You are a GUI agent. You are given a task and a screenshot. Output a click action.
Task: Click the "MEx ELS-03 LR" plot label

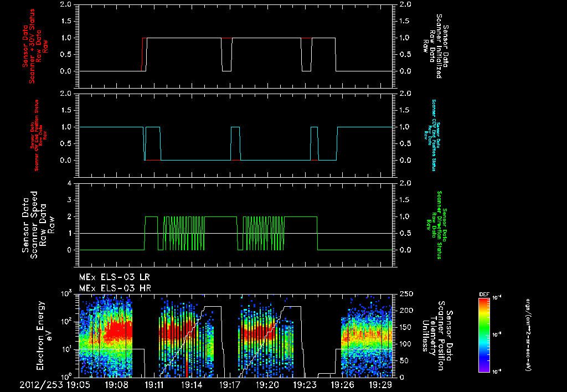115,277
